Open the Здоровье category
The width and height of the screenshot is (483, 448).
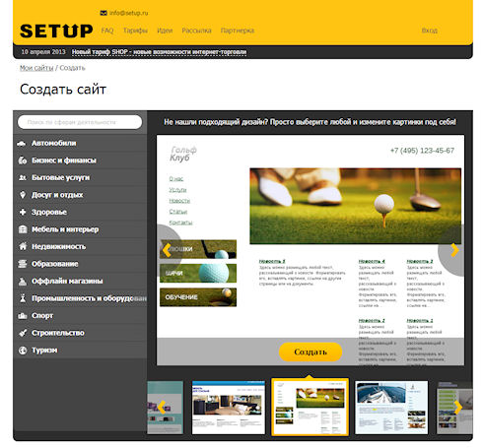pos(80,212)
